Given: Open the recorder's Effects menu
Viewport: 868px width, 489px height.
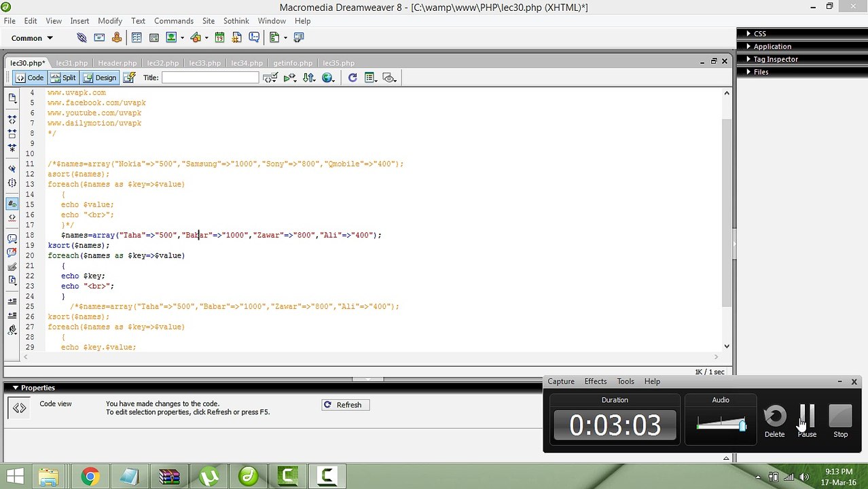Looking at the screenshot, I should [x=596, y=382].
